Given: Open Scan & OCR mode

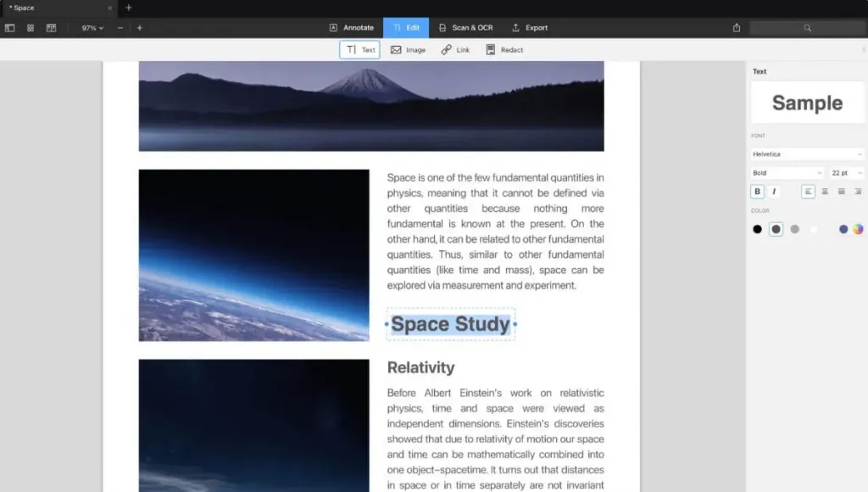Looking at the screenshot, I should pyautogui.click(x=465, y=28).
